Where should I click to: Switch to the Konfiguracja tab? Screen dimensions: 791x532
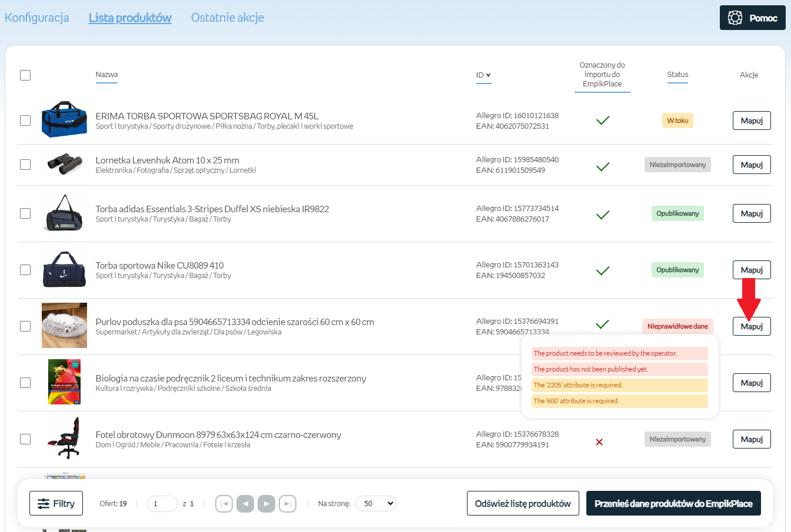coord(36,18)
